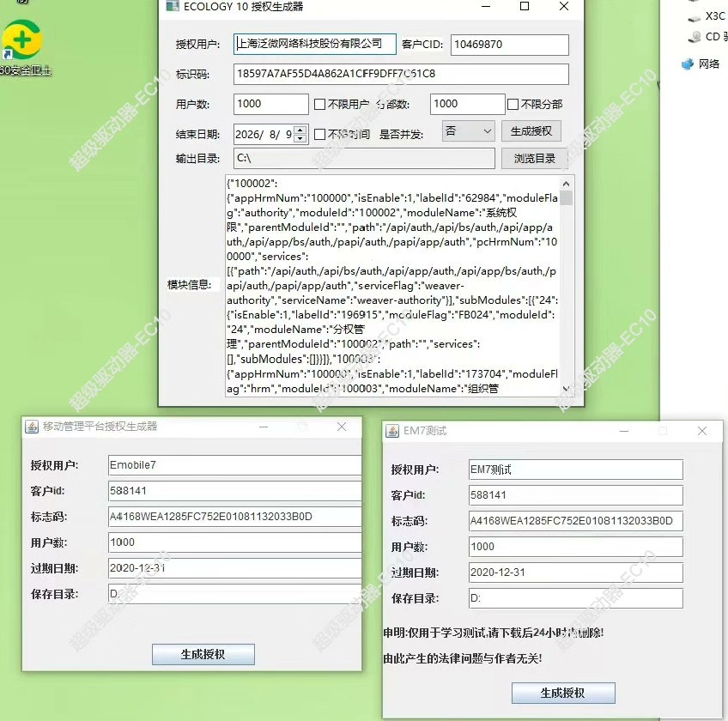Viewport: 728px width, 721px height.
Task: Focus the 用户数 field in ECOLOGY 10
Action: (x=270, y=104)
